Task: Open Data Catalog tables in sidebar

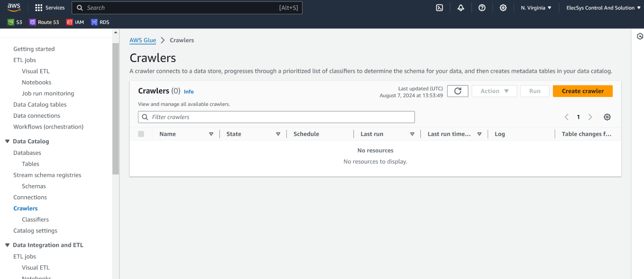Action: (40, 105)
